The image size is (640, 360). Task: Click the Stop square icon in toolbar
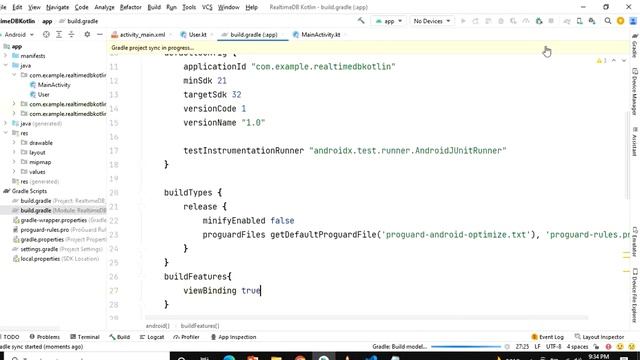[551, 21]
